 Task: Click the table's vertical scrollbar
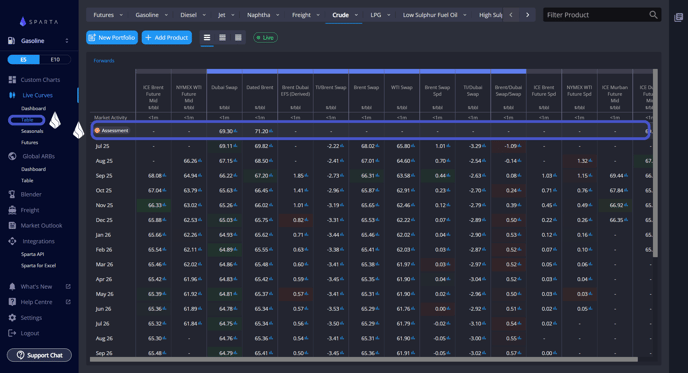click(x=655, y=163)
